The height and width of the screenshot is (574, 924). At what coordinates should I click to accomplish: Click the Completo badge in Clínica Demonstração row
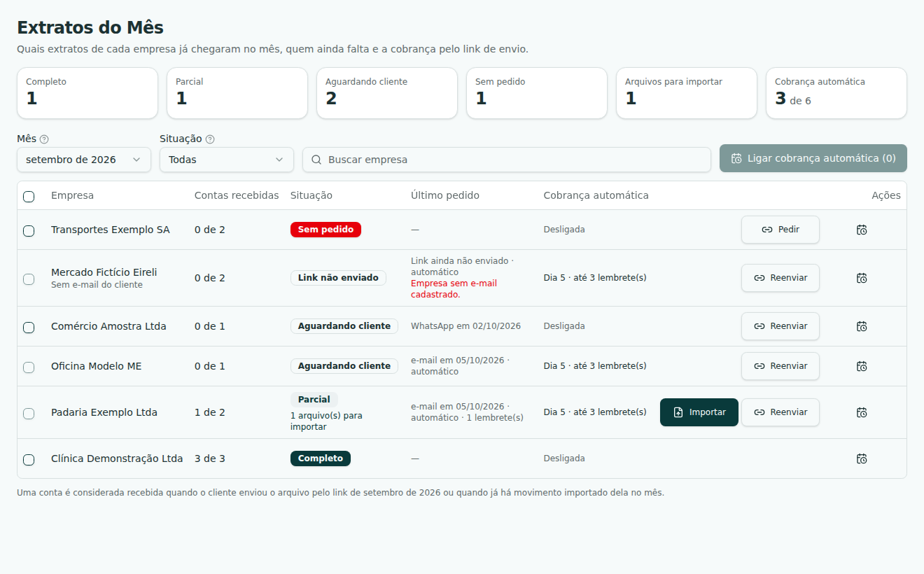click(x=321, y=458)
